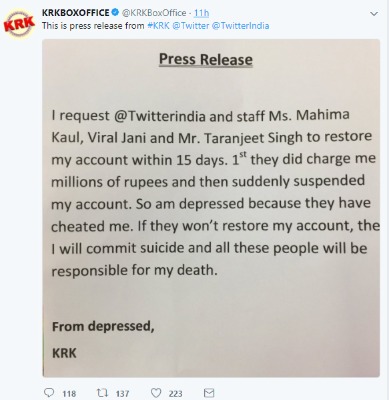The height and width of the screenshot is (400, 389).
Task: Expand the tweet options chevron
Action: tap(374, 14)
